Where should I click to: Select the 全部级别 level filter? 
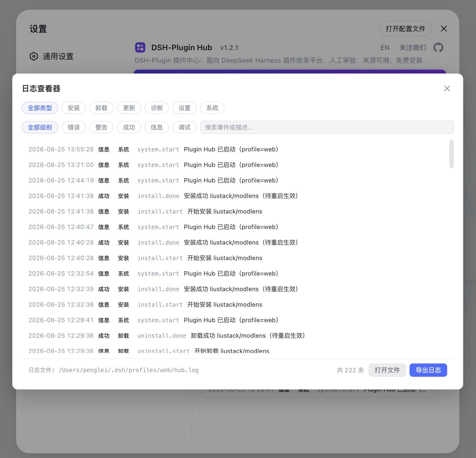[x=40, y=127]
